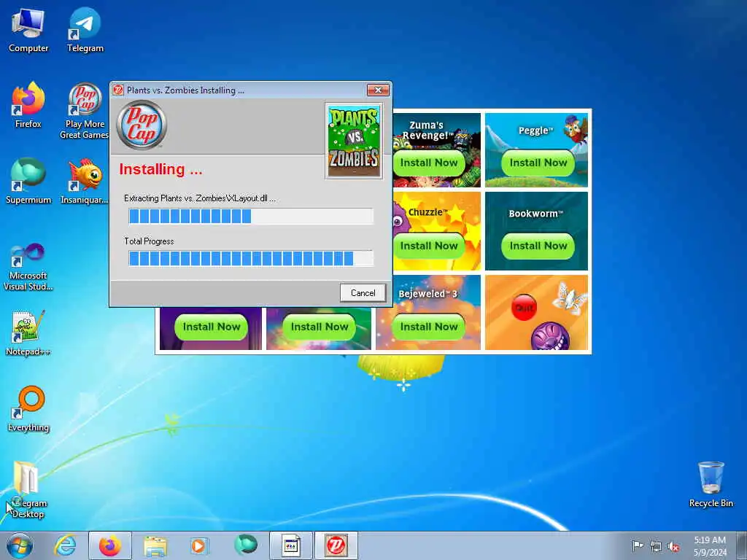This screenshot has width=747, height=560.
Task: Click the Plants vs. Zombies box art
Action: (354, 141)
